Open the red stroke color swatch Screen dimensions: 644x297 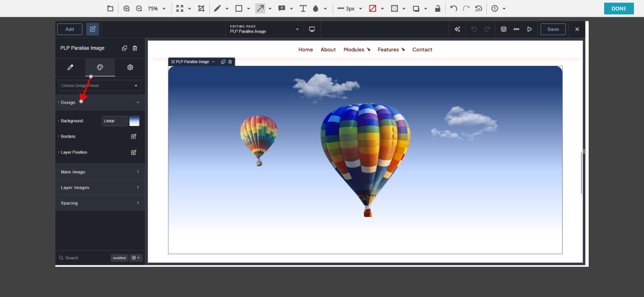[373, 8]
